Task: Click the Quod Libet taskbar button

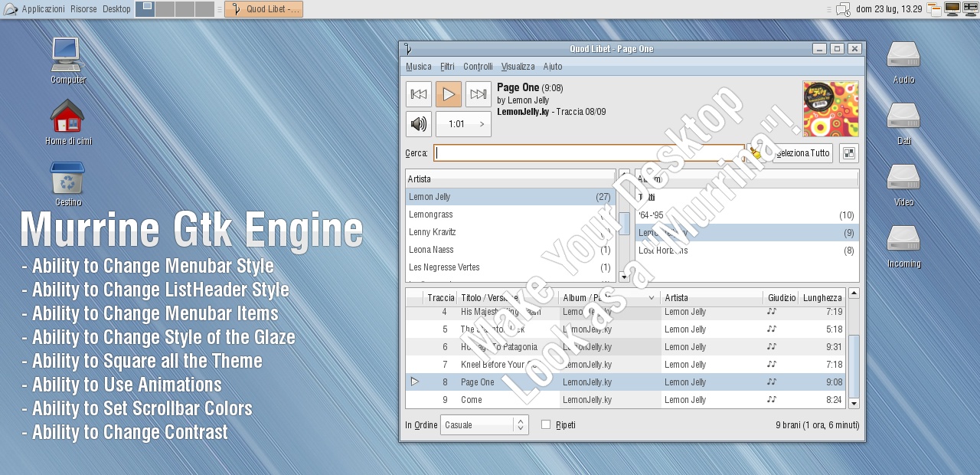Action: click(263, 9)
